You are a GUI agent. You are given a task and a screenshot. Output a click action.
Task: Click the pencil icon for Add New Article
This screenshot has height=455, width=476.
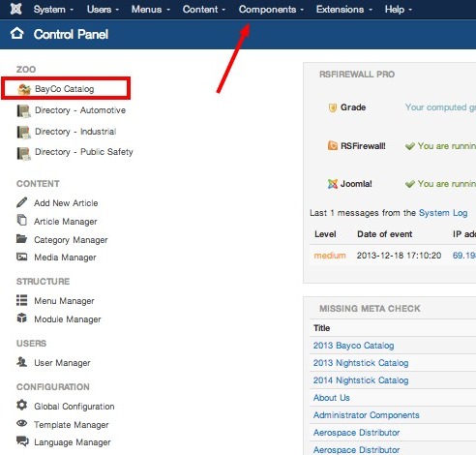[x=22, y=202]
